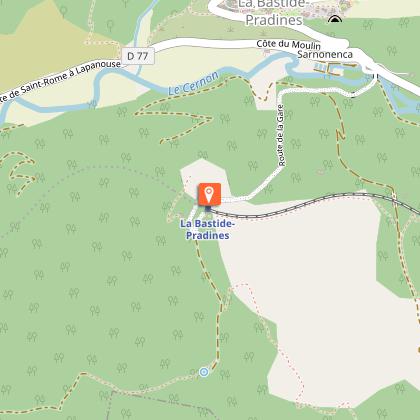The width and height of the screenshot is (420, 420).
Task: Click the Route de la Gare label
Action: tap(281, 135)
